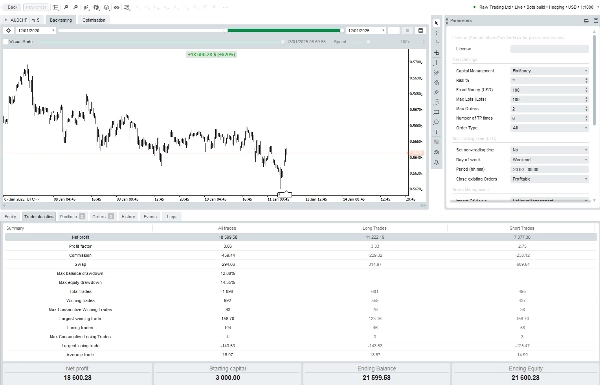
Task: Collapse the Parameters panel icon
Action: (586, 21)
